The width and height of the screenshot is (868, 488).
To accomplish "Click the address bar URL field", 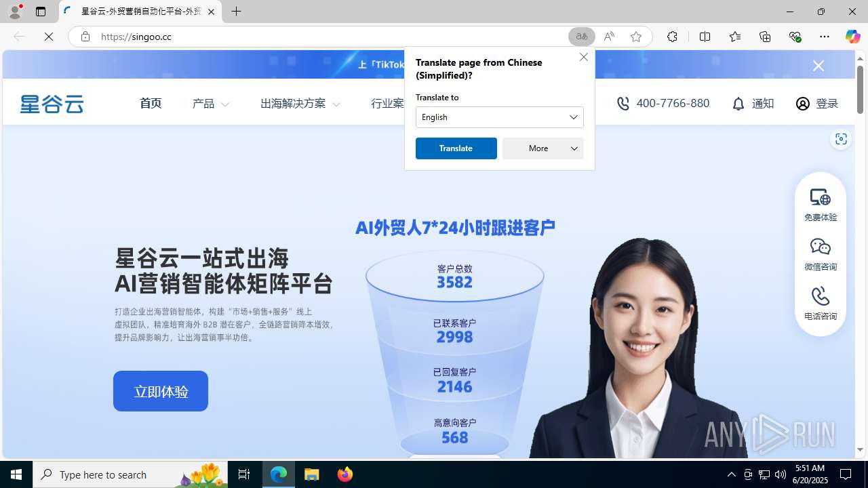I will 329,37.
